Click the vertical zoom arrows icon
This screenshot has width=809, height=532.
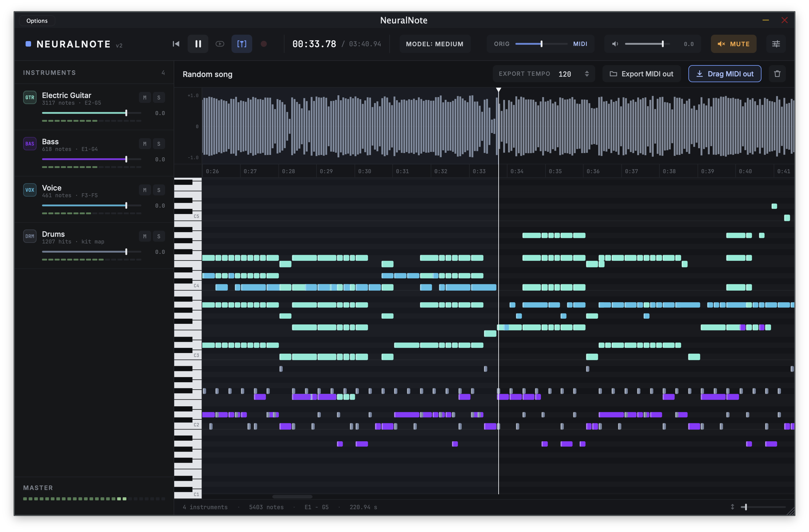coord(733,507)
